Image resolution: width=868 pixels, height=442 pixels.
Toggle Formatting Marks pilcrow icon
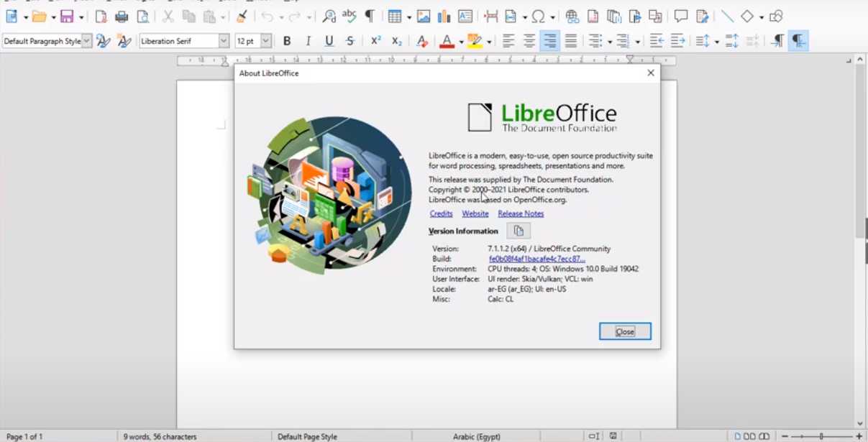pyautogui.click(x=369, y=16)
